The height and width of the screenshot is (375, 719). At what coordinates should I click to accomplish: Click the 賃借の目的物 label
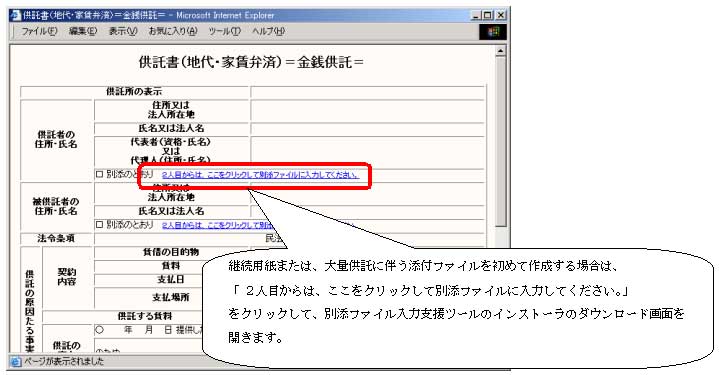click(171, 252)
